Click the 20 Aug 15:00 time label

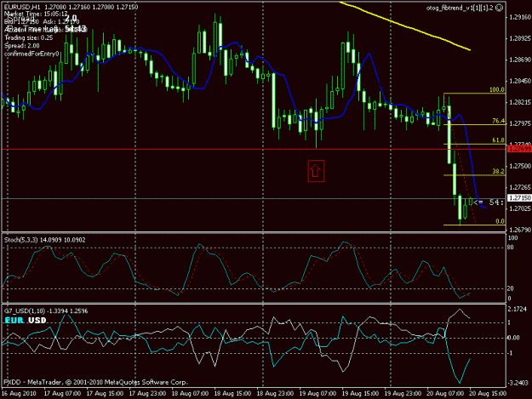pyautogui.click(x=488, y=394)
